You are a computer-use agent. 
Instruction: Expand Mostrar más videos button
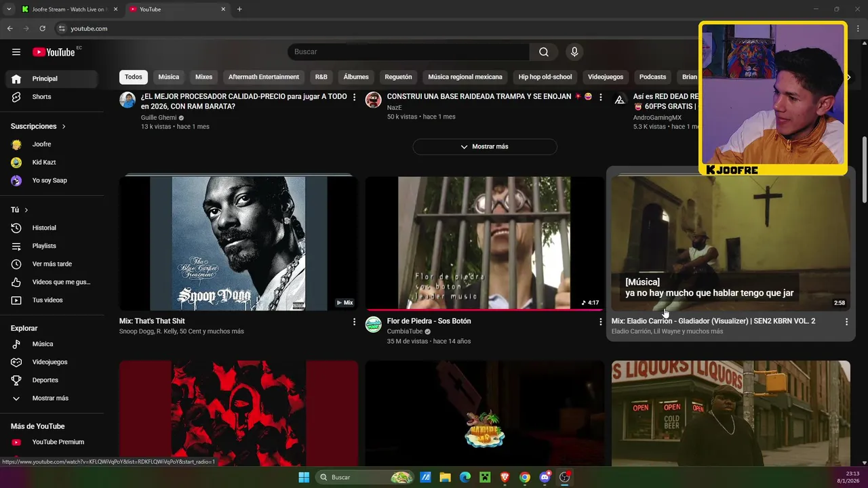[485, 146]
